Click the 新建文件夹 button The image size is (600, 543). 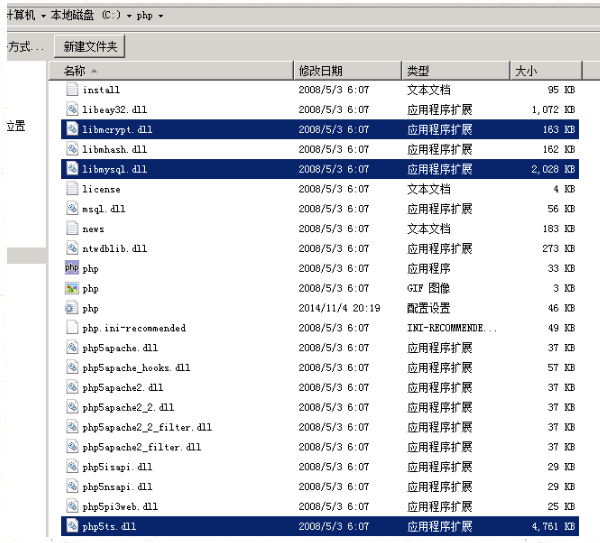[x=90, y=46]
